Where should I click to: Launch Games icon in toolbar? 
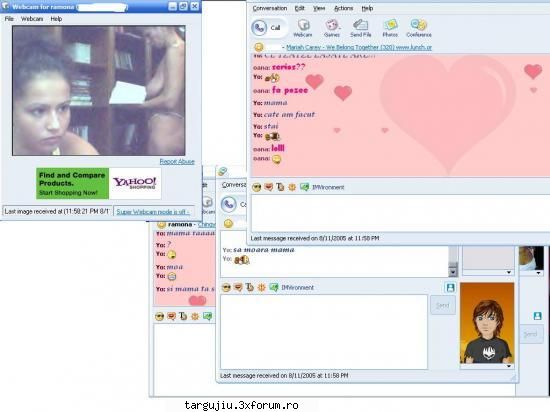[x=332, y=28]
